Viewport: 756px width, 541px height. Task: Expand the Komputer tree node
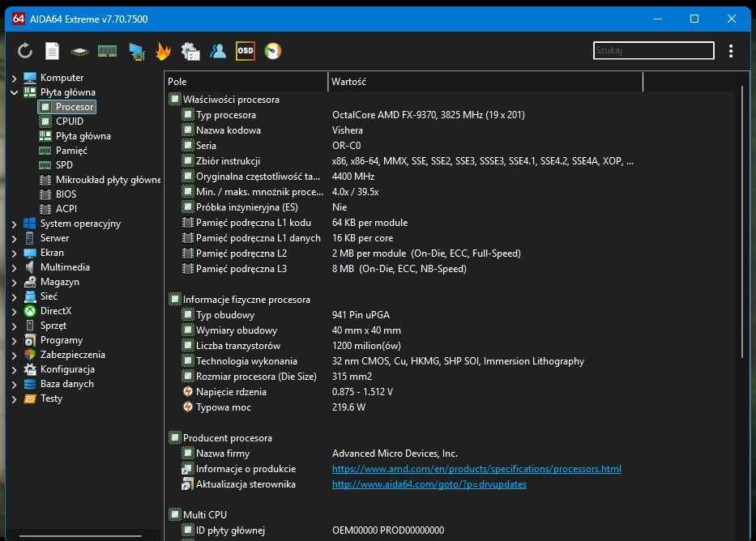click(14, 78)
